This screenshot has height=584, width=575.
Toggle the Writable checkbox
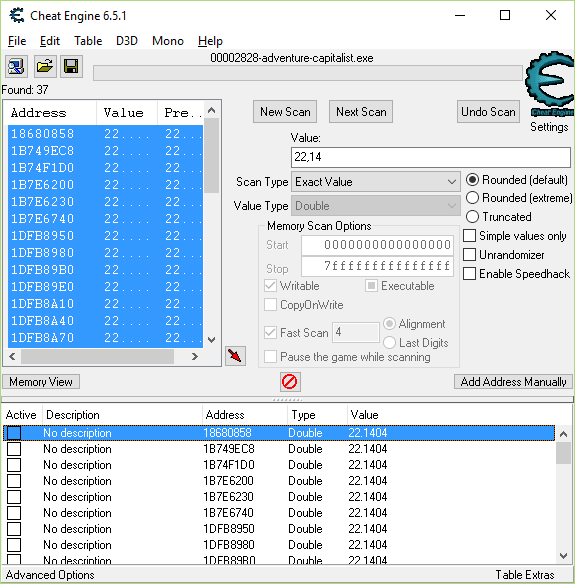click(270, 286)
